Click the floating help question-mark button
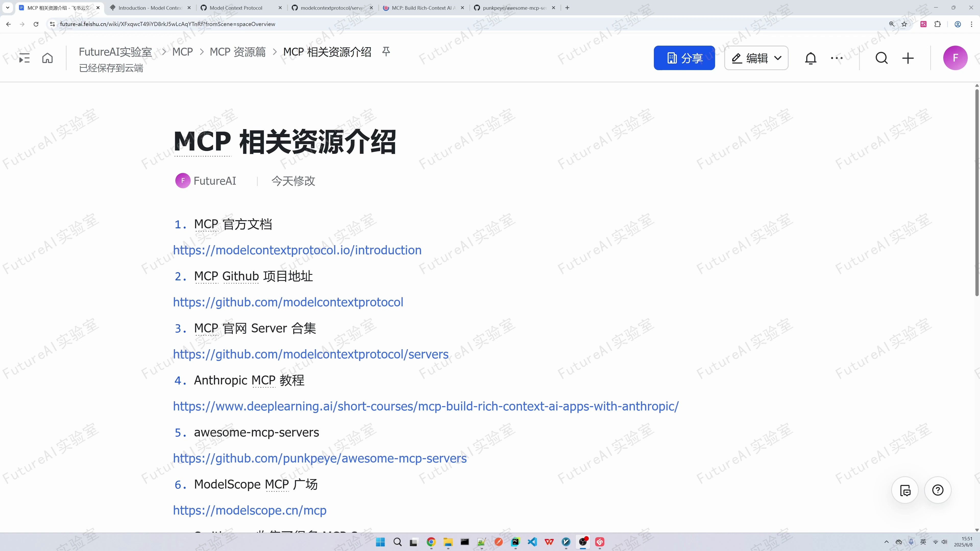This screenshot has height=551, width=980. pyautogui.click(x=938, y=490)
